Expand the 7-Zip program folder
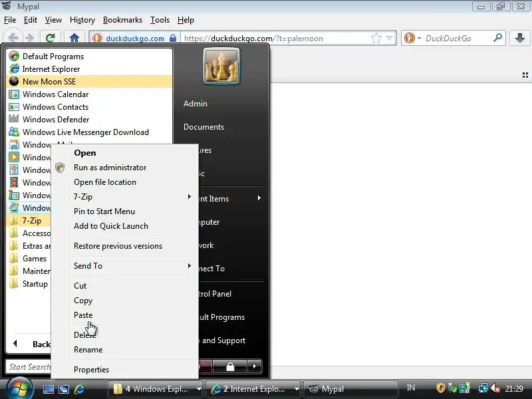 (29, 221)
